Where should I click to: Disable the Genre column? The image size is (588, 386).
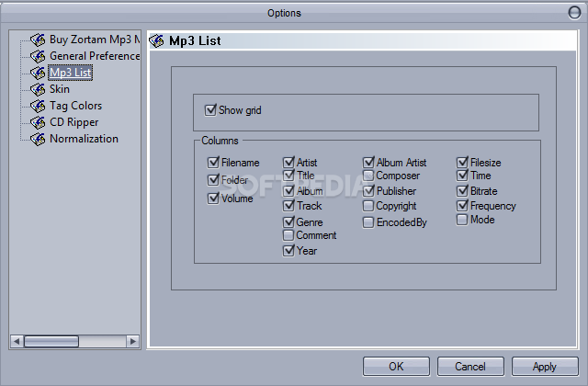coord(288,222)
